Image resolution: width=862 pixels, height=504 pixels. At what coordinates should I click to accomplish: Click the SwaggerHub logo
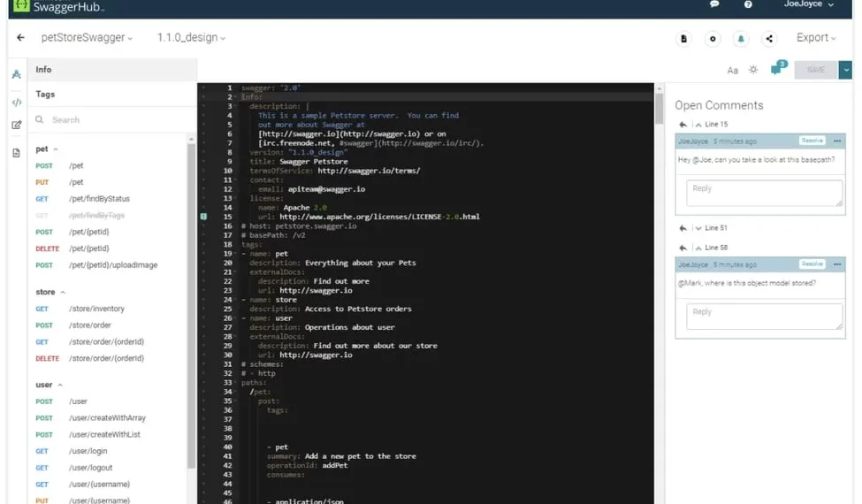58,6
